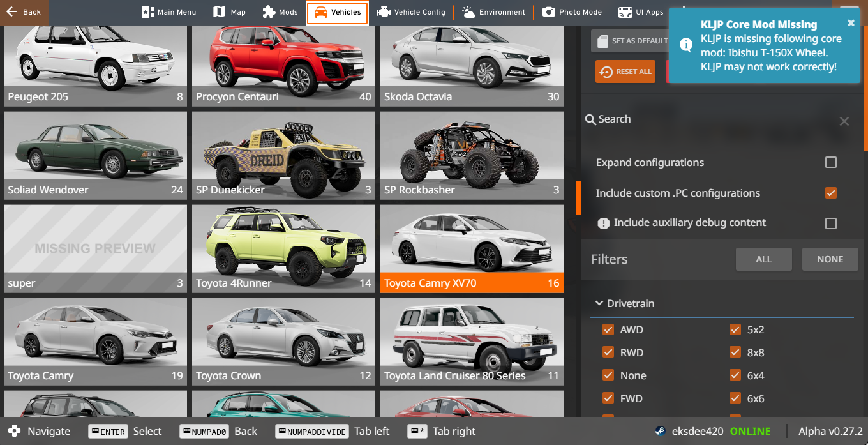
Task: Enable Include auxiliary debug content checkbox
Action: point(830,223)
